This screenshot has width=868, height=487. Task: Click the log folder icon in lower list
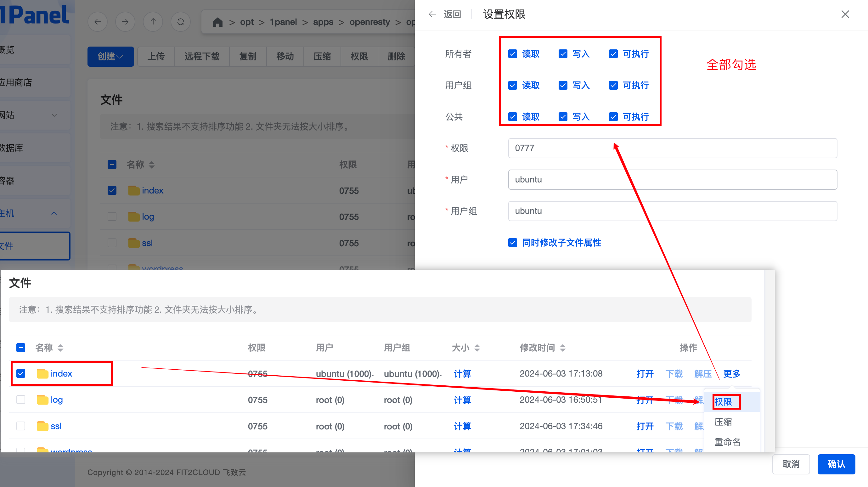[x=42, y=400]
